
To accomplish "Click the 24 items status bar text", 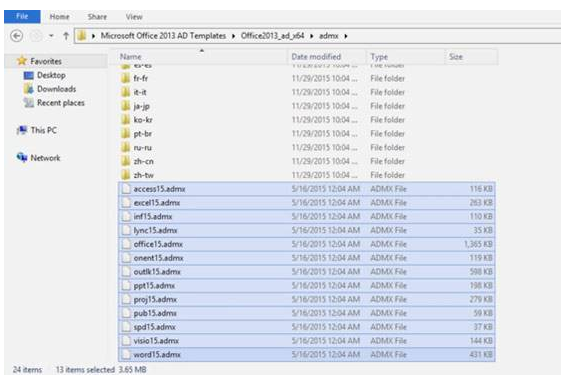I will [27, 369].
